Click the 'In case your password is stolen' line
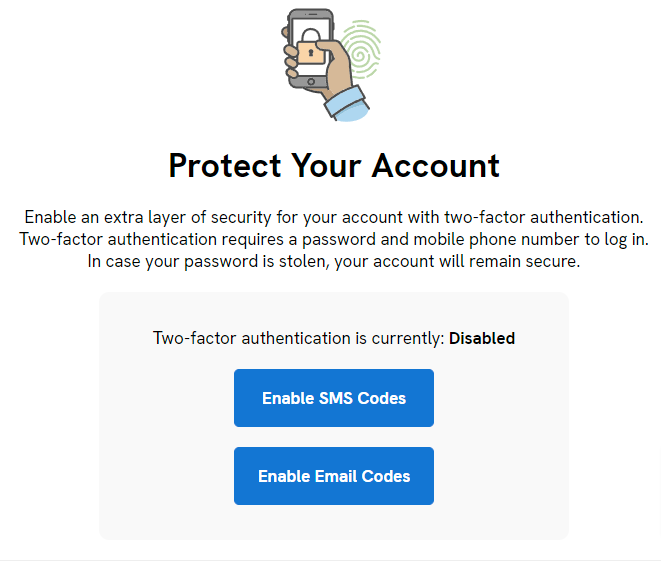 [333, 262]
